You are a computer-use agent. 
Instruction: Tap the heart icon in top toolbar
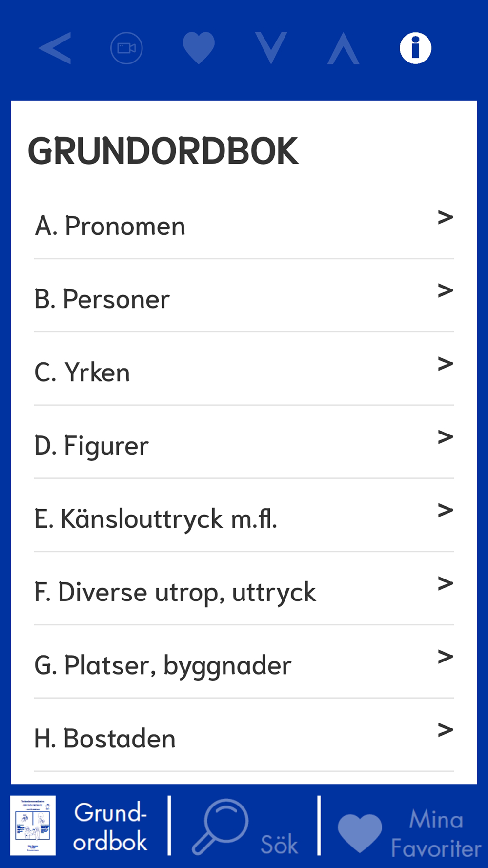point(199,48)
